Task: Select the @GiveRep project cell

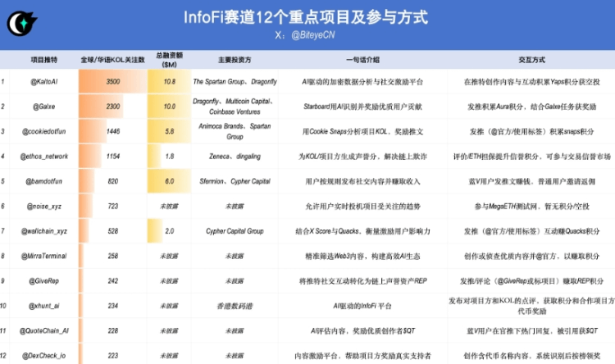Action: pyautogui.click(x=44, y=281)
